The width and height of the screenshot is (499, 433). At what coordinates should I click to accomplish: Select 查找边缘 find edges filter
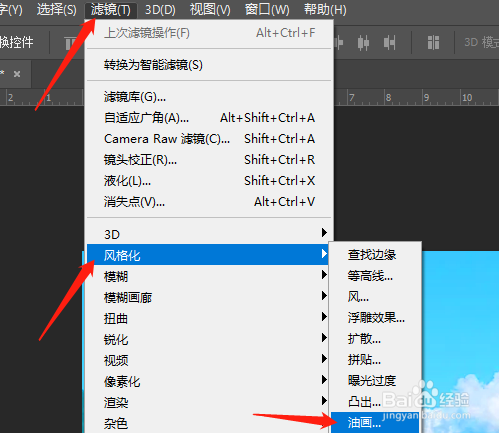[x=375, y=255]
